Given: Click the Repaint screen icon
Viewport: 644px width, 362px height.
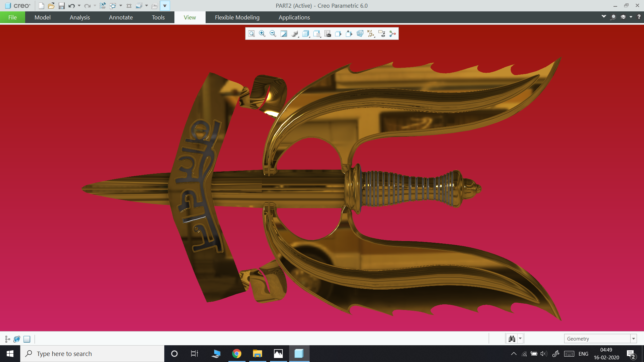Looking at the screenshot, I should 284,34.
